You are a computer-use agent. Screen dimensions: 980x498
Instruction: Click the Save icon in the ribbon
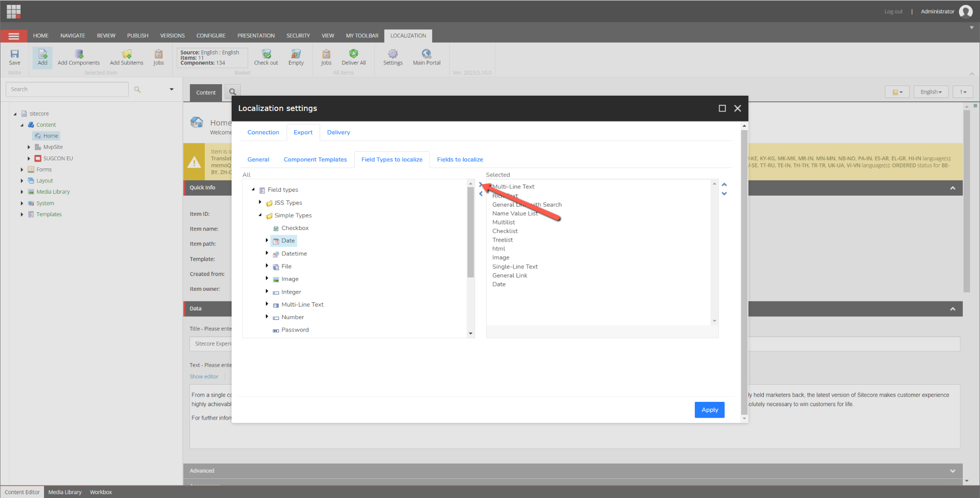15,57
